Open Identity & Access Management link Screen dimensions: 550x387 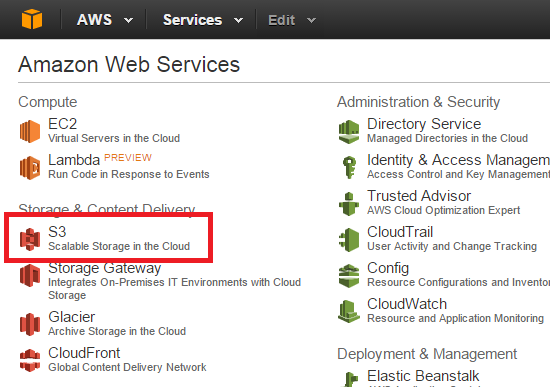[458, 160]
